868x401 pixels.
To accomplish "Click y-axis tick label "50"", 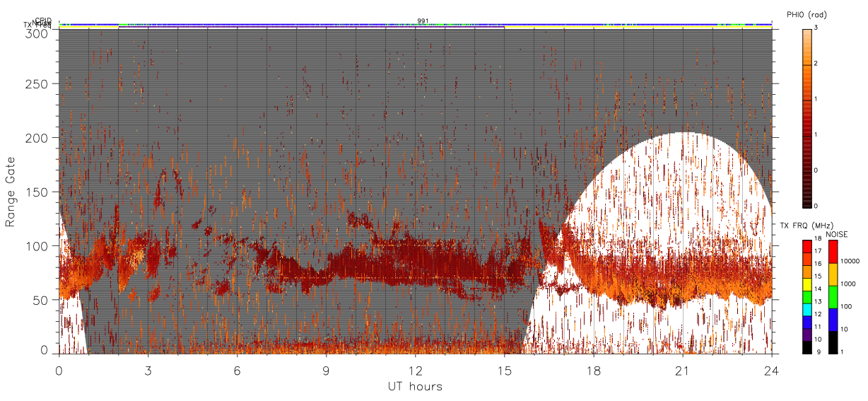I will pos(42,300).
